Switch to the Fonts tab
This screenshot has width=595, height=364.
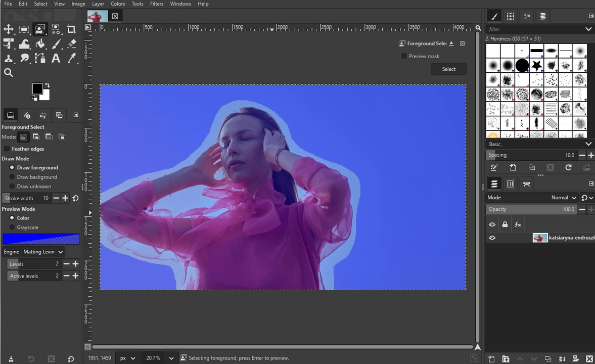pos(527,16)
